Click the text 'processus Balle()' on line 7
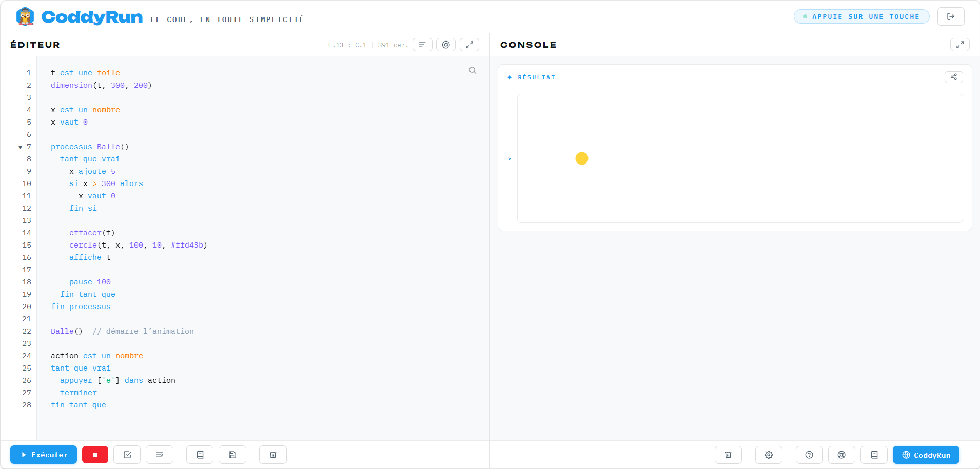980x469 pixels. coord(90,147)
